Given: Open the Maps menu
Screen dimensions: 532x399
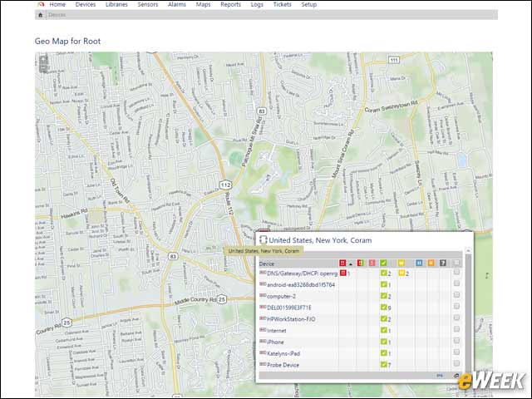Looking at the screenshot, I should (203, 4).
